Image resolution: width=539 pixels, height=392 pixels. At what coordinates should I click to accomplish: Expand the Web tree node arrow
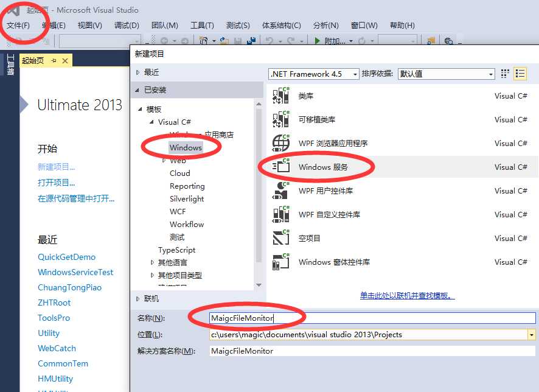pos(164,160)
